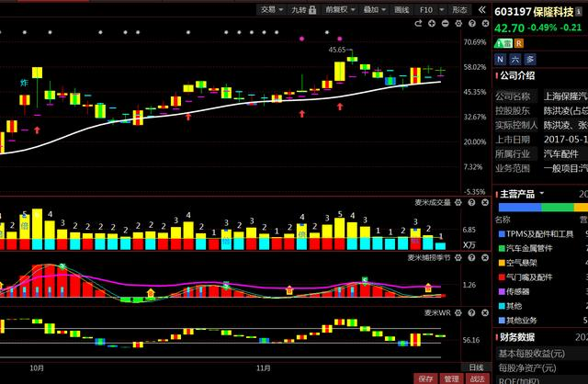Open the 交易 trading dropdown
Viewport: 588px width, 384px height.
[272, 10]
